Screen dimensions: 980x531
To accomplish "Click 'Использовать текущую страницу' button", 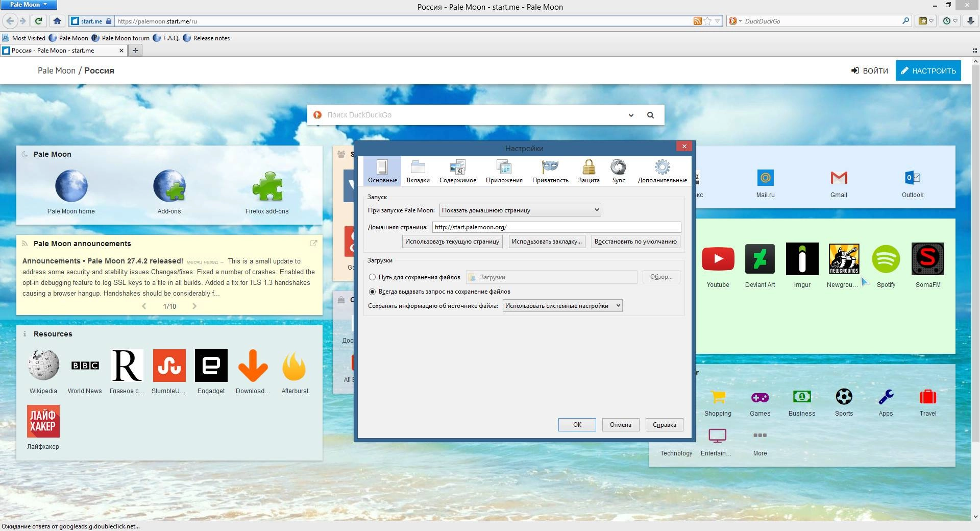I will (x=452, y=242).
